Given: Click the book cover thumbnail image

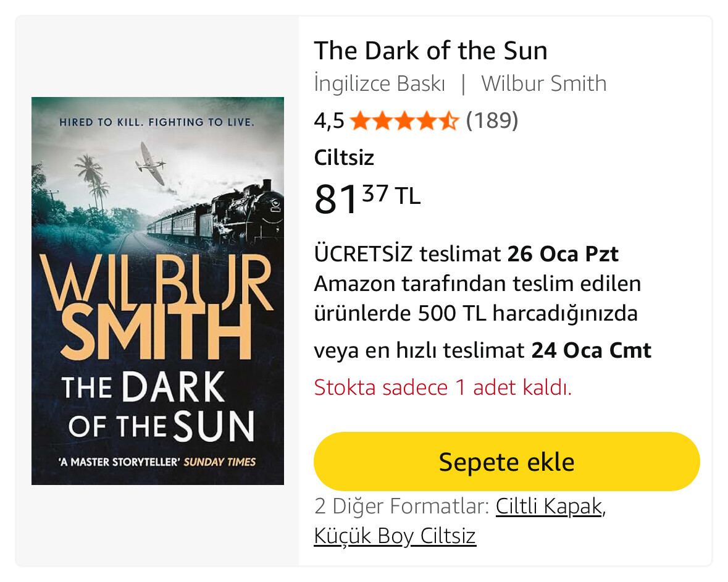Looking at the screenshot, I should pyautogui.click(x=158, y=291).
